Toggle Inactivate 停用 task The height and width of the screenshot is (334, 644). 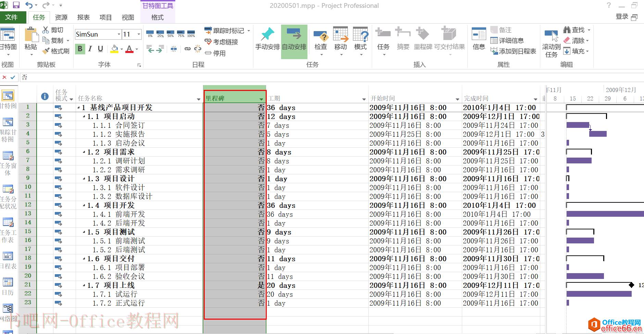pyautogui.click(x=215, y=53)
